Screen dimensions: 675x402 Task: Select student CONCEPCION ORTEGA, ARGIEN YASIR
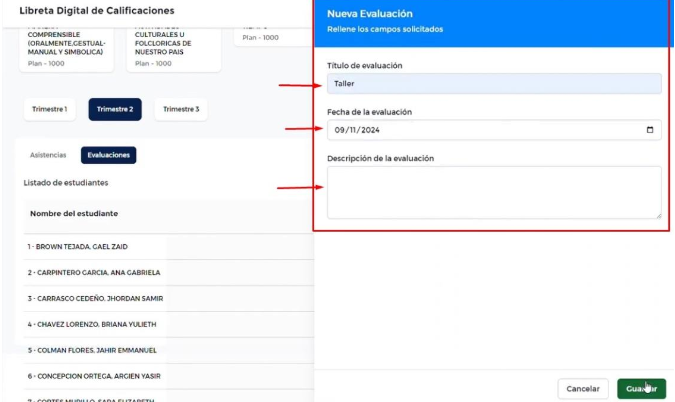93,376
